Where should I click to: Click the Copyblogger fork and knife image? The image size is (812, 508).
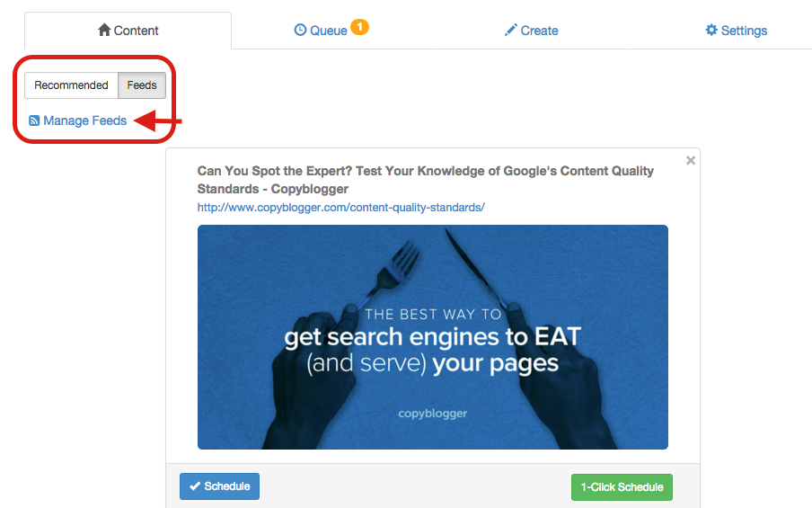432,337
